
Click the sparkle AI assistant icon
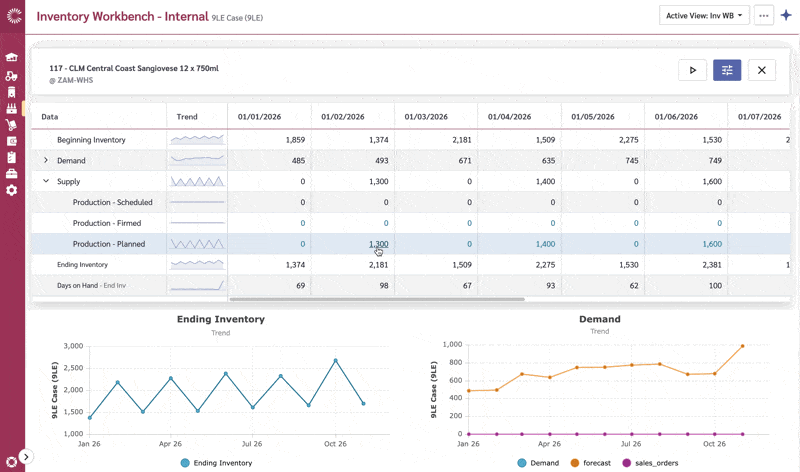pos(786,16)
